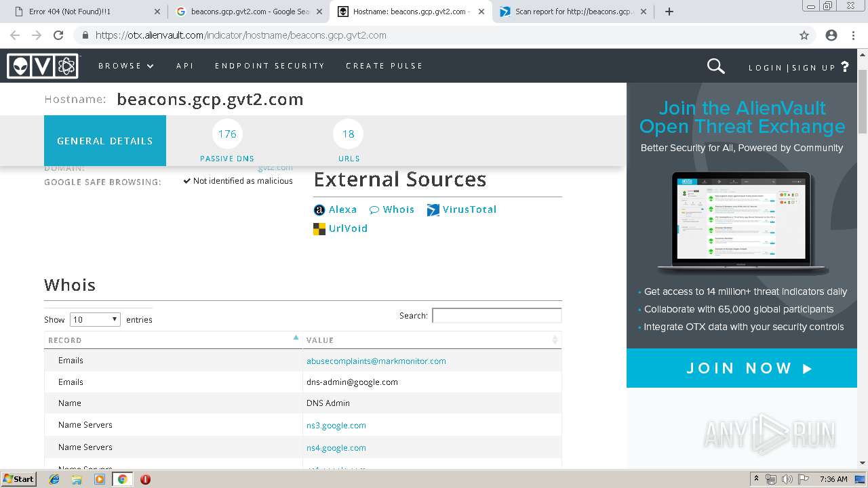The width and height of the screenshot is (868, 488).
Task: Open media player from taskbar
Action: 100,479
